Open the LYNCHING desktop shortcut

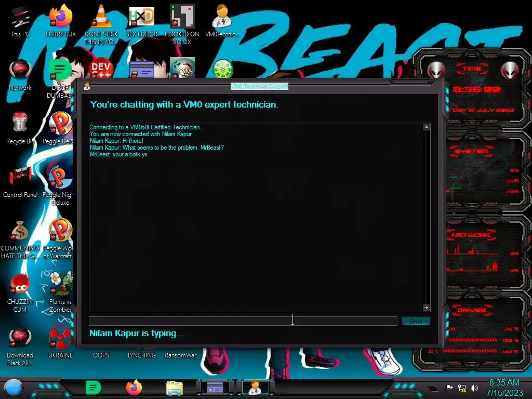141,355
